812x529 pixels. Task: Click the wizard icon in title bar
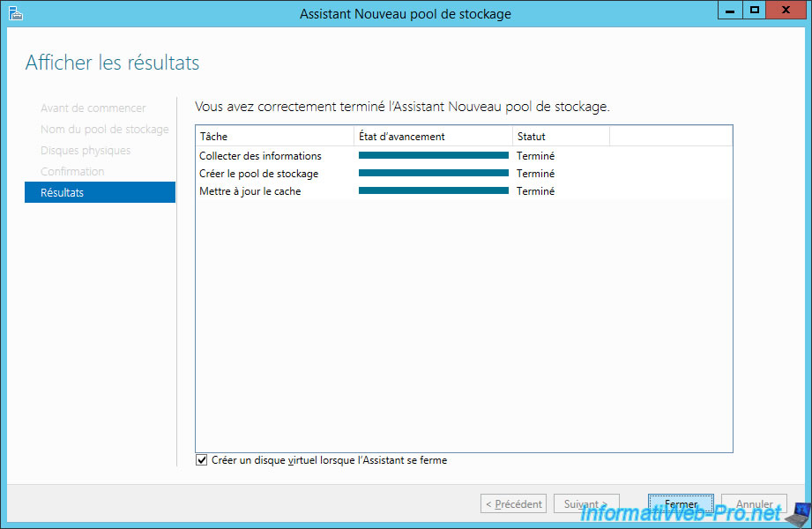(15, 12)
